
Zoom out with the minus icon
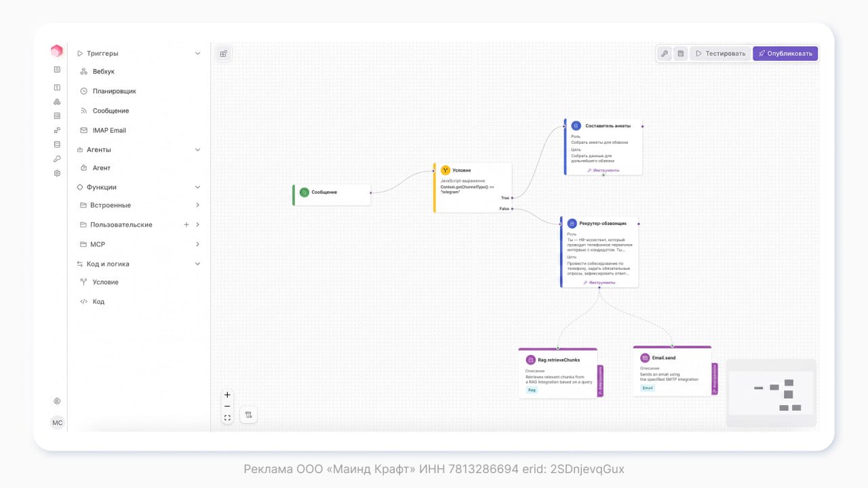tap(227, 406)
